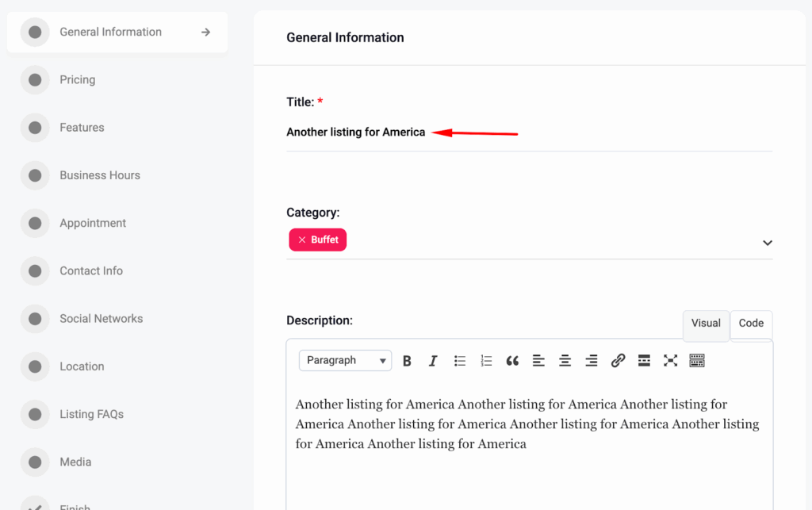812x510 pixels.
Task: Click the Title input field
Action: coord(529,132)
